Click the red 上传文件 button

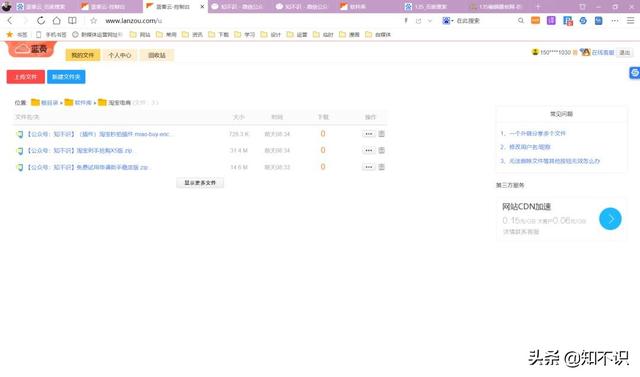coord(26,77)
